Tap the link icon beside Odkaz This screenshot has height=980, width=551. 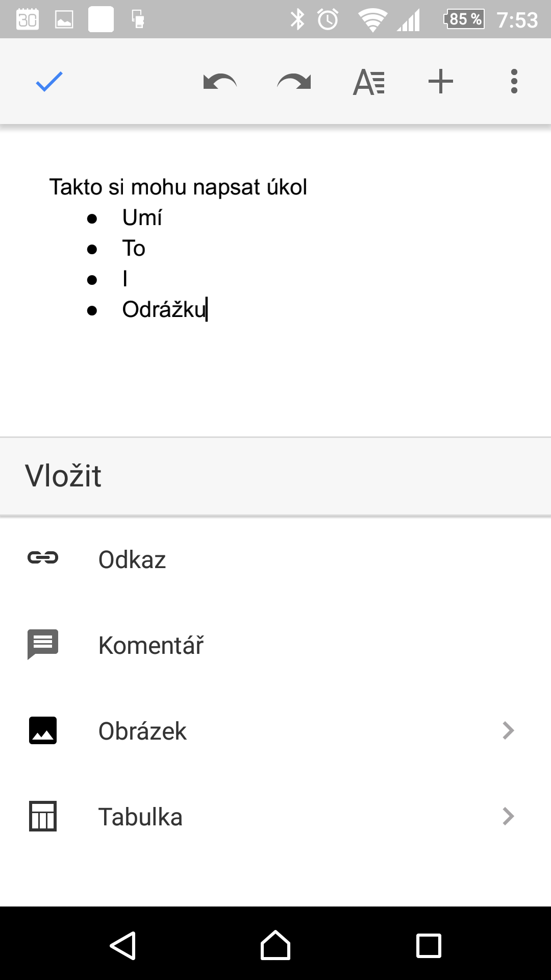[43, 558]
